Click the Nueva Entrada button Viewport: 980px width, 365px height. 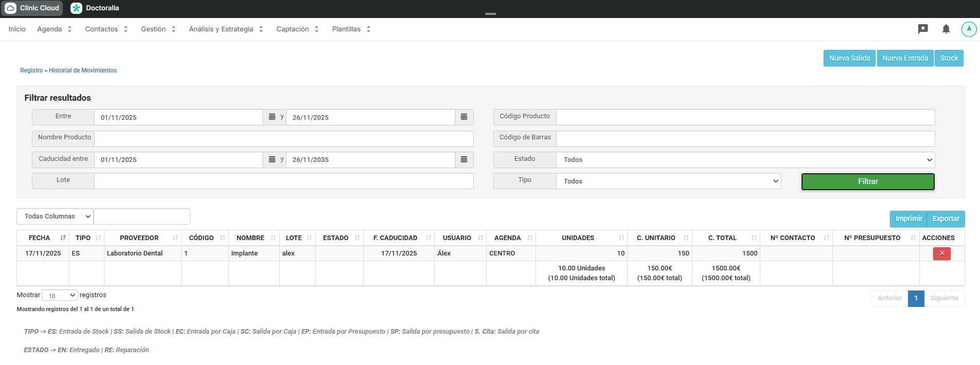[x=904, y=58]
